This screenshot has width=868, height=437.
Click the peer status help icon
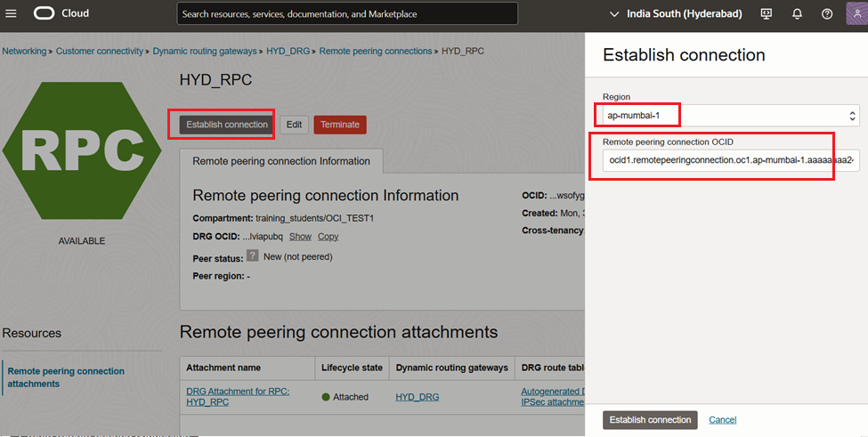tap(253, 256)
